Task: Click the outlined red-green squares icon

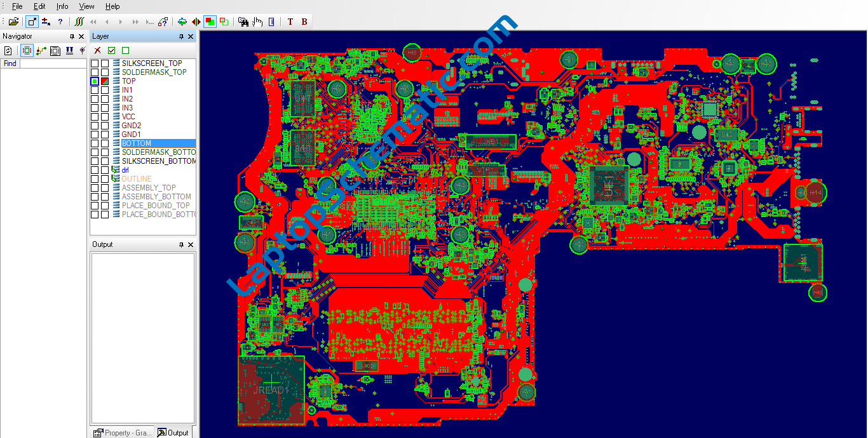Action: pos(224,22)
